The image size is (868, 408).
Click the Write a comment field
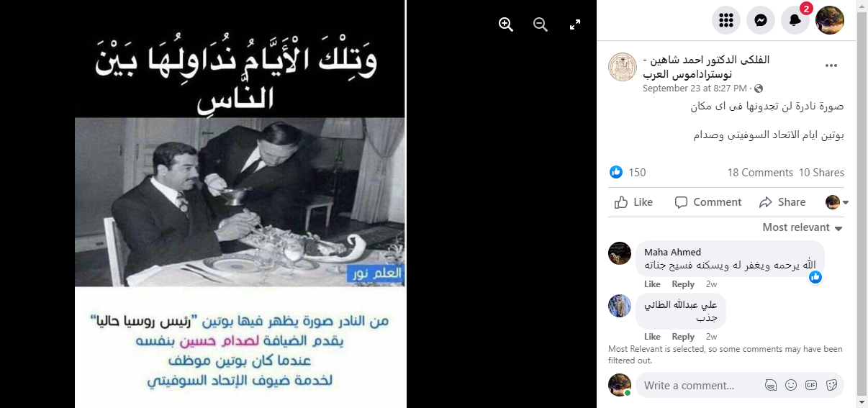698,385
